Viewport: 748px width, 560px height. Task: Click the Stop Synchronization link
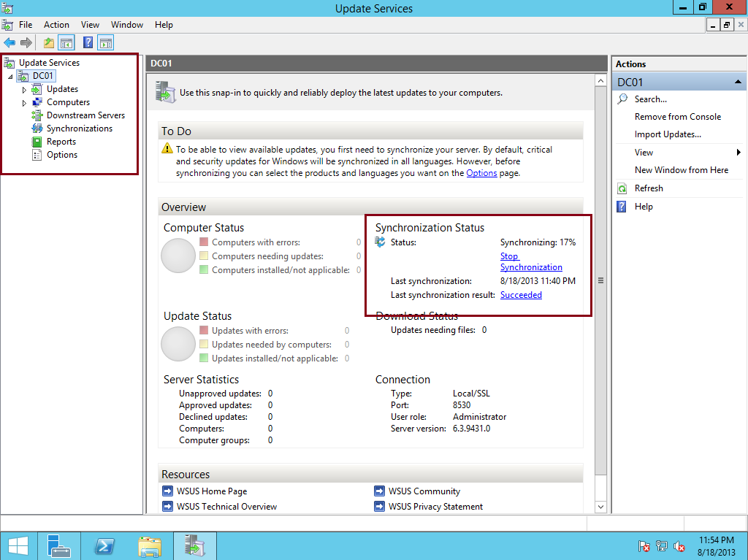pos(531,261)
